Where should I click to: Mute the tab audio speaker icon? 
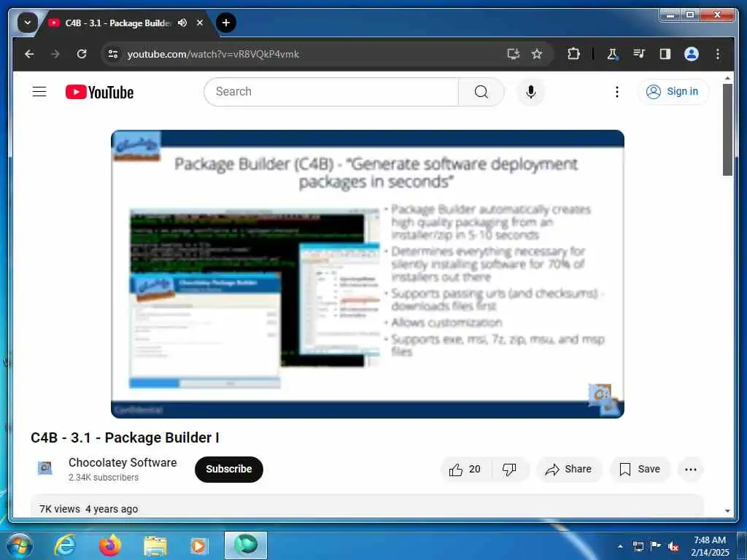pyautogui.click(x=182, y=23)
